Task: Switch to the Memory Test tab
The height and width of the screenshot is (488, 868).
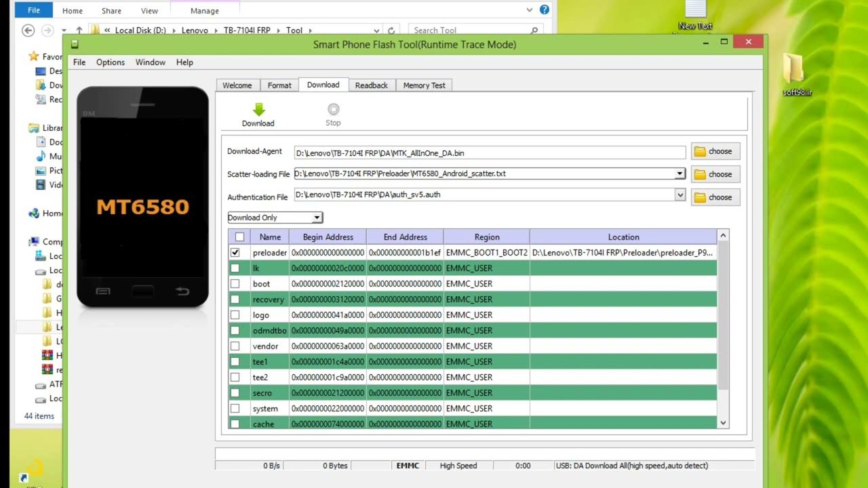Action: pos(425,85)
